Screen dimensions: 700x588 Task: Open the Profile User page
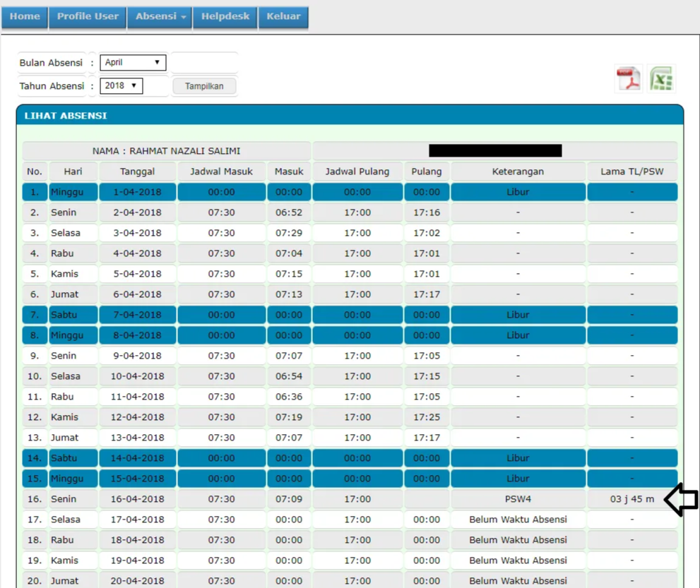88,16
